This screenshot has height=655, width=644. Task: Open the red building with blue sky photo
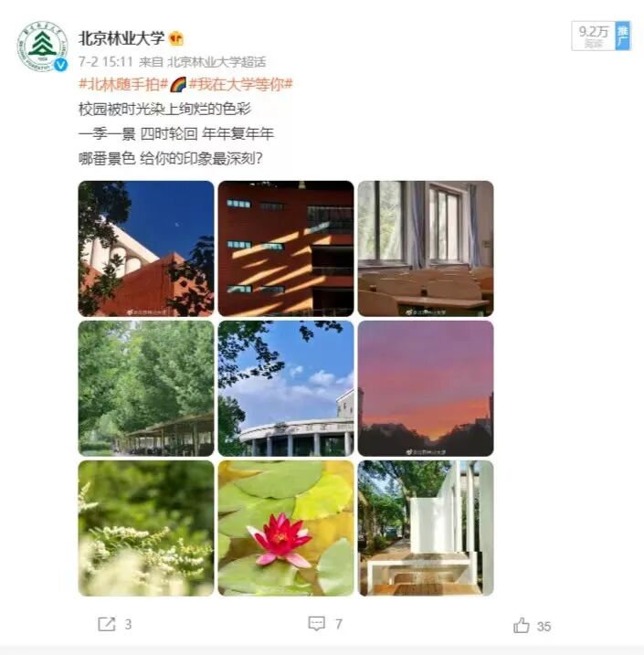[x=146, y=248]
